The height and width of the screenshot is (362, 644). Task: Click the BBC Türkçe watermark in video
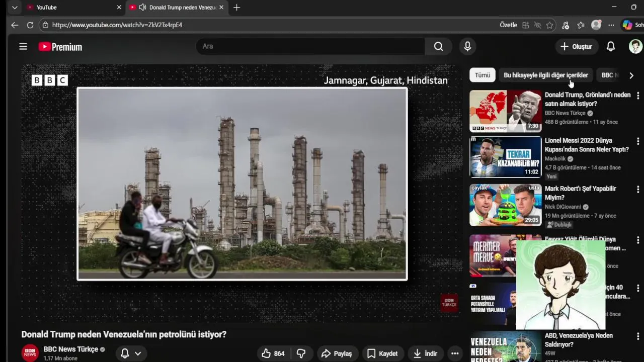449,303
